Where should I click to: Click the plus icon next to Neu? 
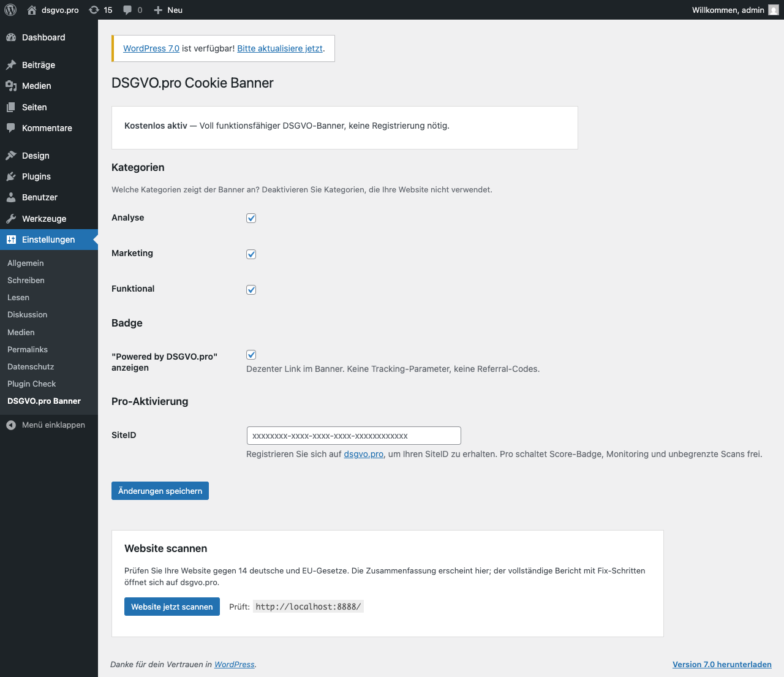pyautogui.click(x=158, y=10)
